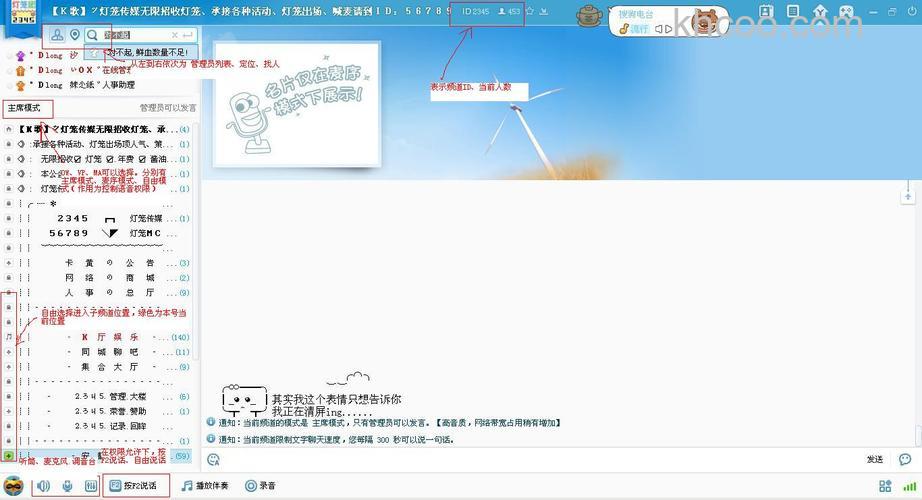Click the chat bubble icon beside 发送
Image resolution: width=922 pixels, height=500 pixels.
point(905,459)
